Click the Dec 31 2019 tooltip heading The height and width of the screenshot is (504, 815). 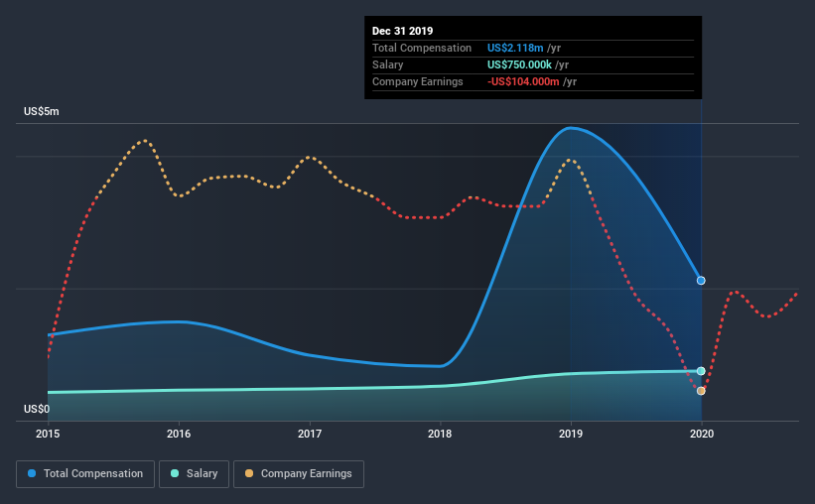pos(402,31)
